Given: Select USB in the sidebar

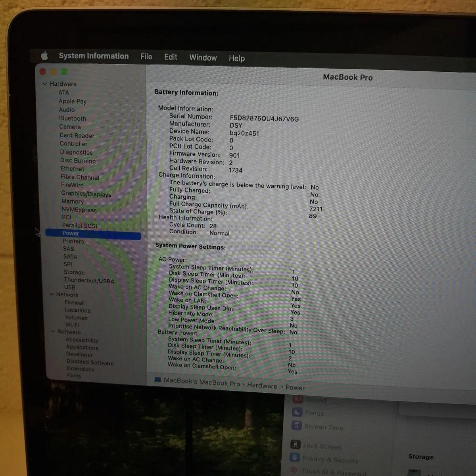Looking at the screenshot, I should click(x=70, y=287).
